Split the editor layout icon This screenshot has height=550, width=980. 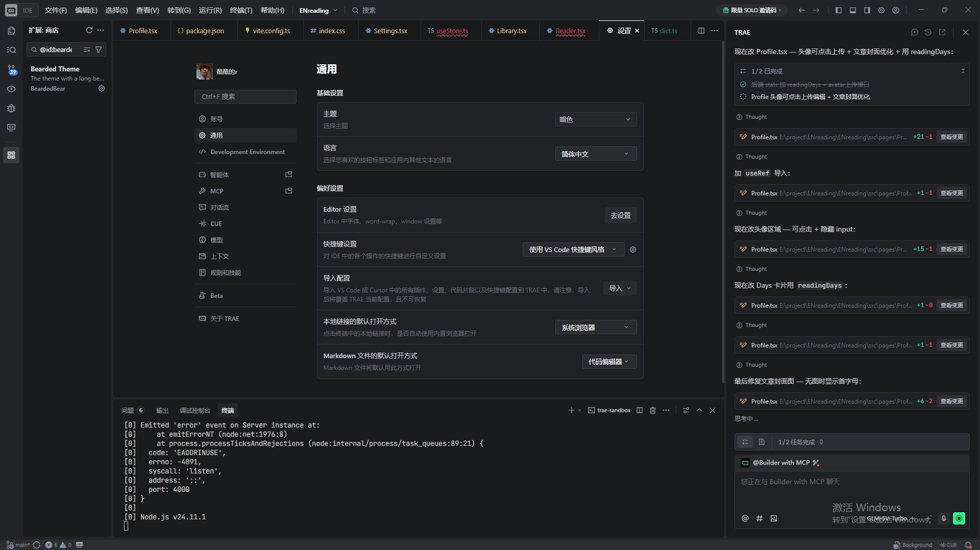pyautogui.click(x=701, y=31)
